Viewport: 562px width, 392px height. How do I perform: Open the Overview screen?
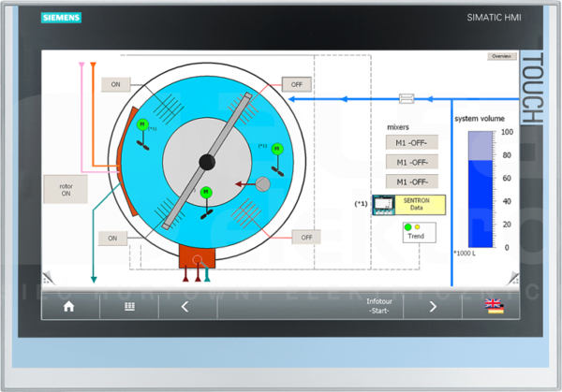coord(502,56)
